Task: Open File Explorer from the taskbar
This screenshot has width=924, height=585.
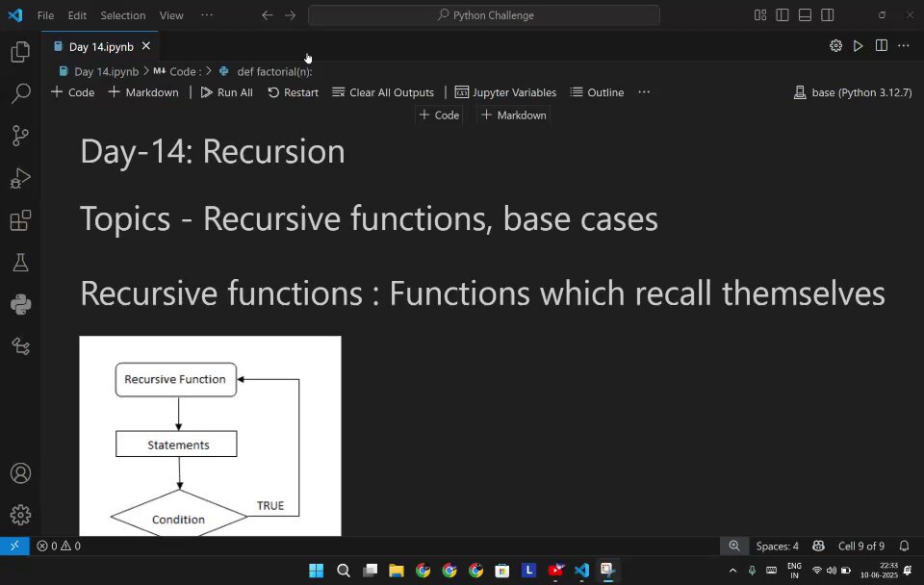Action: click(x=396, y=571)
